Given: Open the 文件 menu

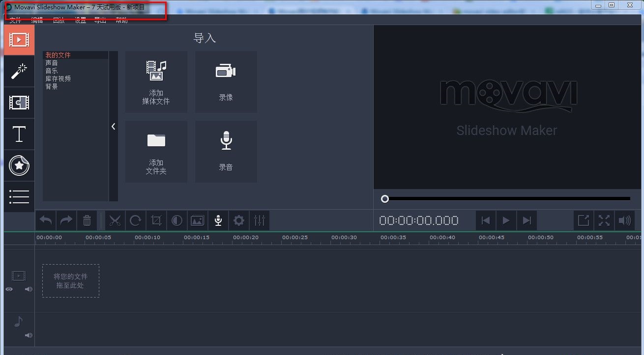Looking at the screenshot, I should point(16,20).
